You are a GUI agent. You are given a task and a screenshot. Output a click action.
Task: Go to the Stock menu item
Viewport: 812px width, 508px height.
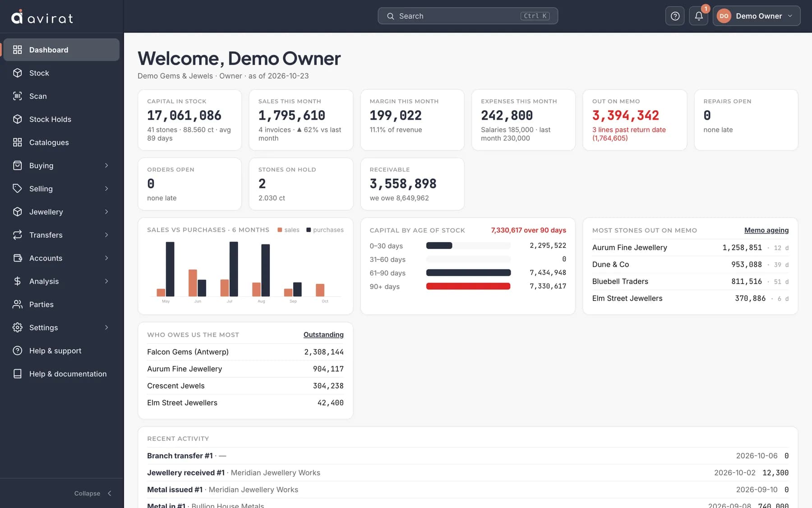coord(61,73)
